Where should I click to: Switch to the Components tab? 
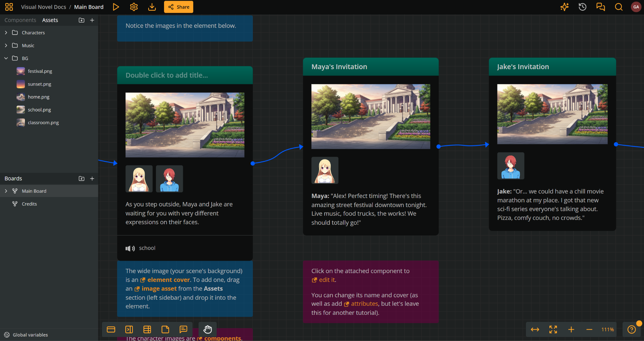[20, 20]
